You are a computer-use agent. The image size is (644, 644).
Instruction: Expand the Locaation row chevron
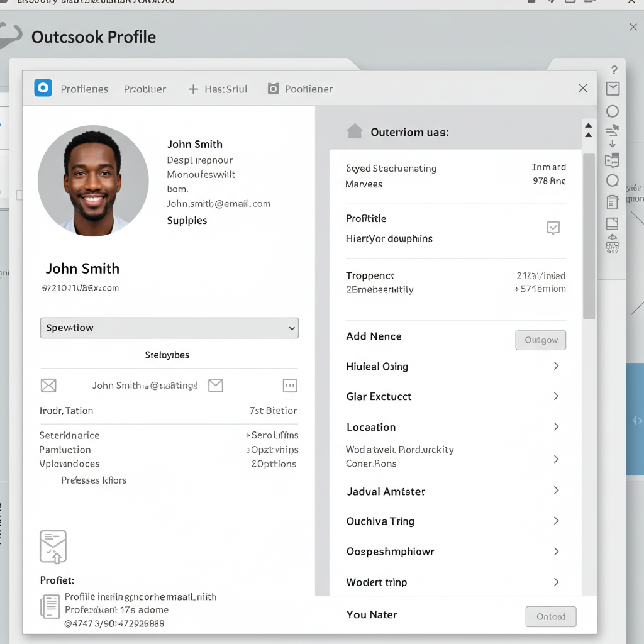[x=556, y=427]
